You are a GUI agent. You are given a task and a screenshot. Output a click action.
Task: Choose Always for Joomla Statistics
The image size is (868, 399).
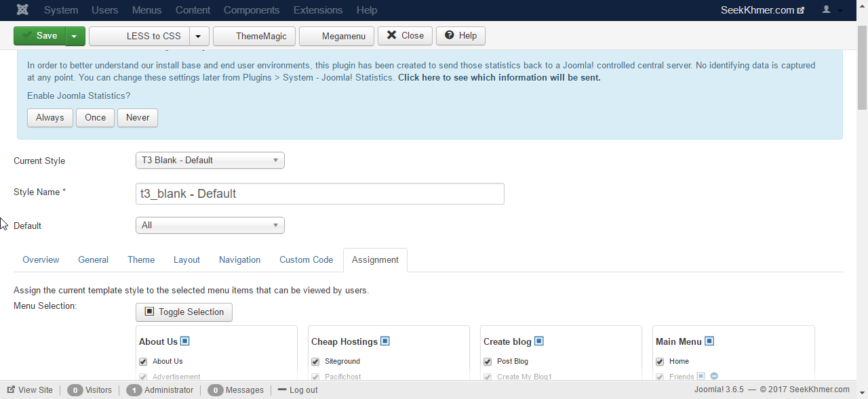[x=50, y=118]
